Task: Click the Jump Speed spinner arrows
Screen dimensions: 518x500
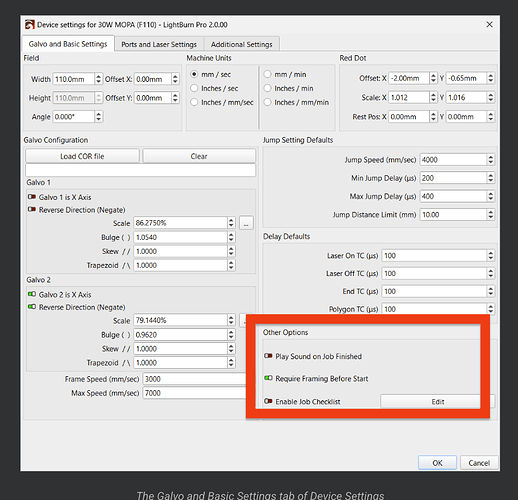Action: click(490, 160)
